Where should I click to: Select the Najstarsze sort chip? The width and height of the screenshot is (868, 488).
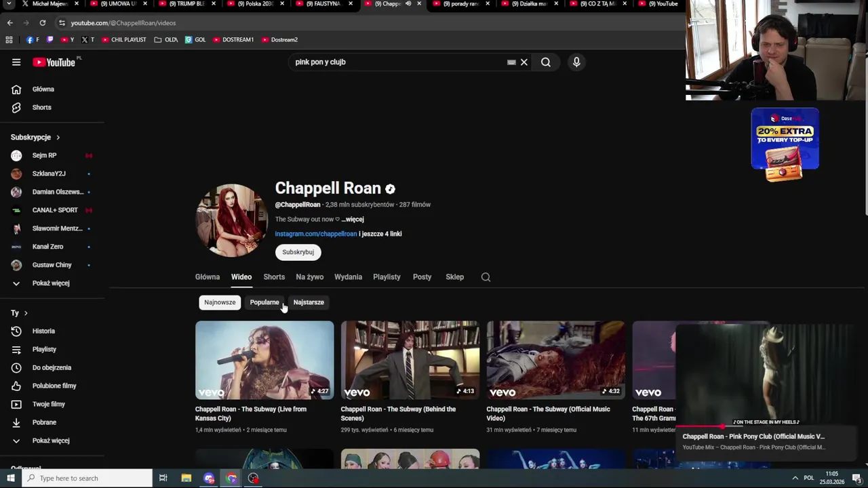(309, 302)
